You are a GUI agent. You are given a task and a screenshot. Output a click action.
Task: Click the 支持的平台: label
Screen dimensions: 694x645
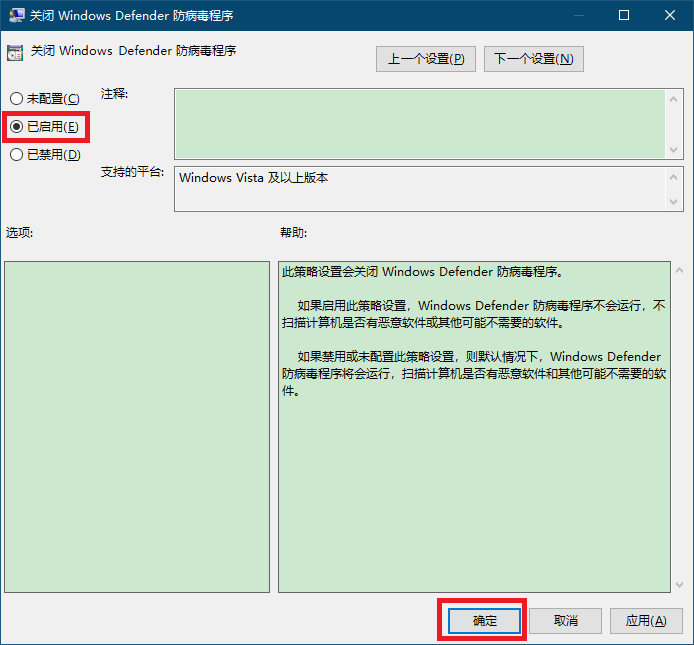click(132, 172)
